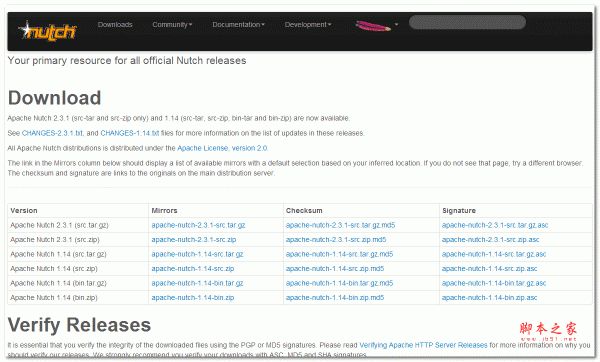Open apache-nutch-1.14-bin.tar.gz.asc signature

(x=494, y=283)
